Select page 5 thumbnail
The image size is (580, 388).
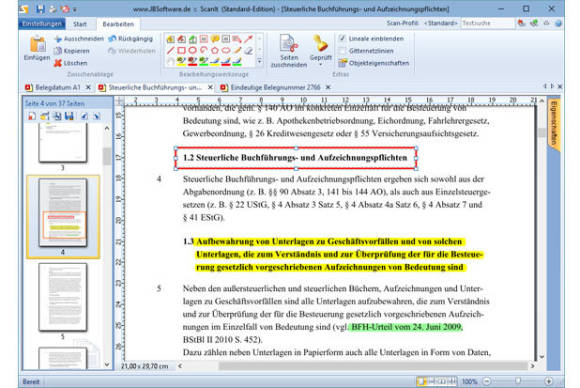click(x=63, y=297)
